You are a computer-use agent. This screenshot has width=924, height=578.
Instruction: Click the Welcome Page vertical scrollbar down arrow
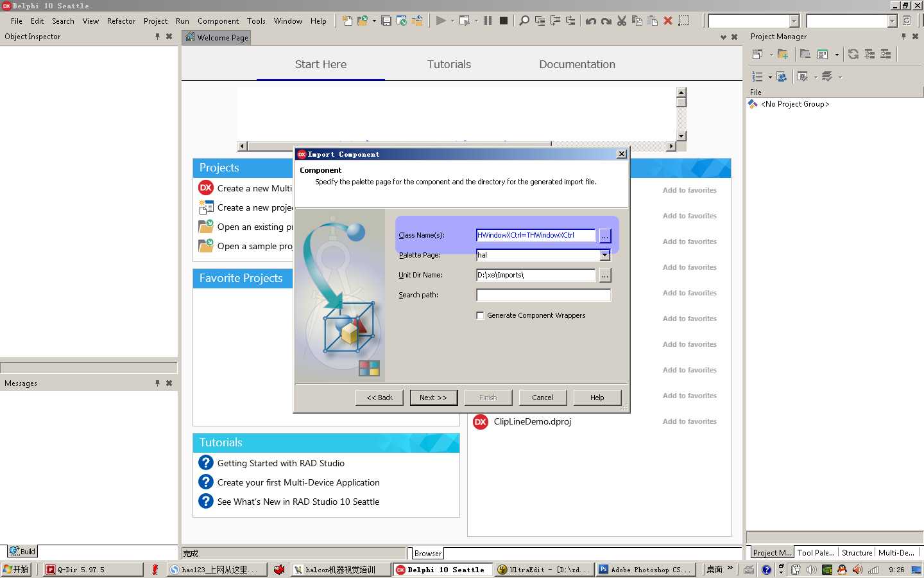tap(681, 136)
